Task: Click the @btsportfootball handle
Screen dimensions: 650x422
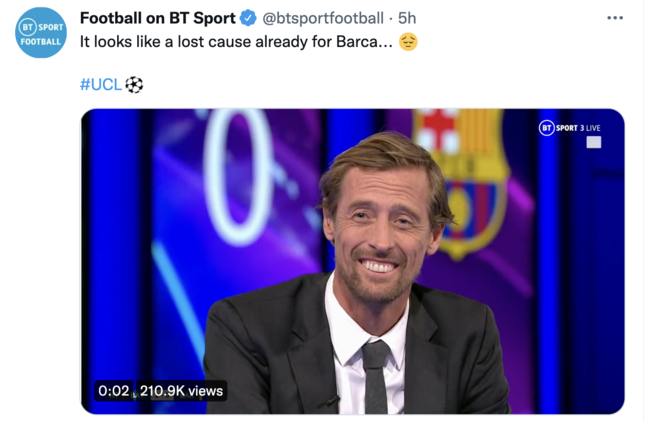Action: [325, 18]
